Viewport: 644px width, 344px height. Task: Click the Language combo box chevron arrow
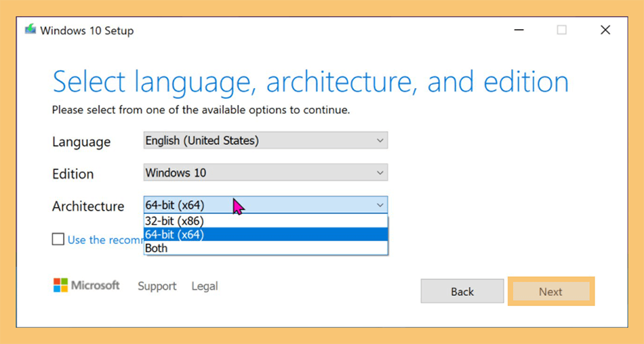click(x=380, y=140)
